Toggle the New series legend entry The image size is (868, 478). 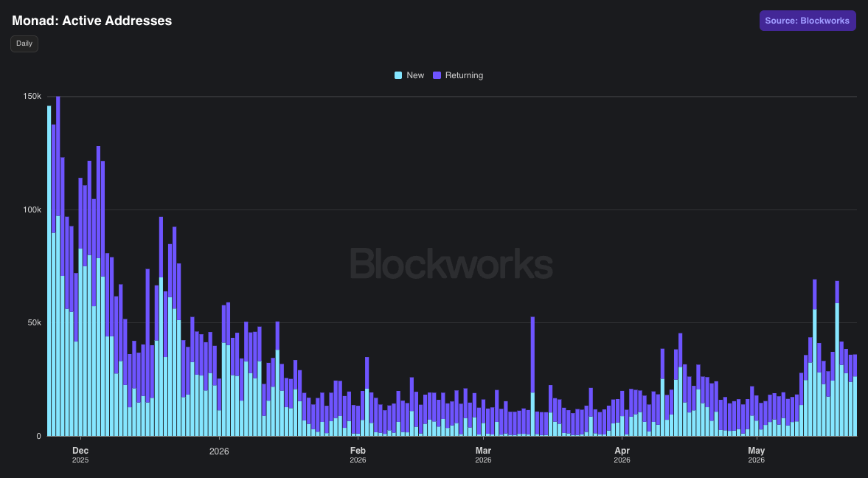[409, 75]
